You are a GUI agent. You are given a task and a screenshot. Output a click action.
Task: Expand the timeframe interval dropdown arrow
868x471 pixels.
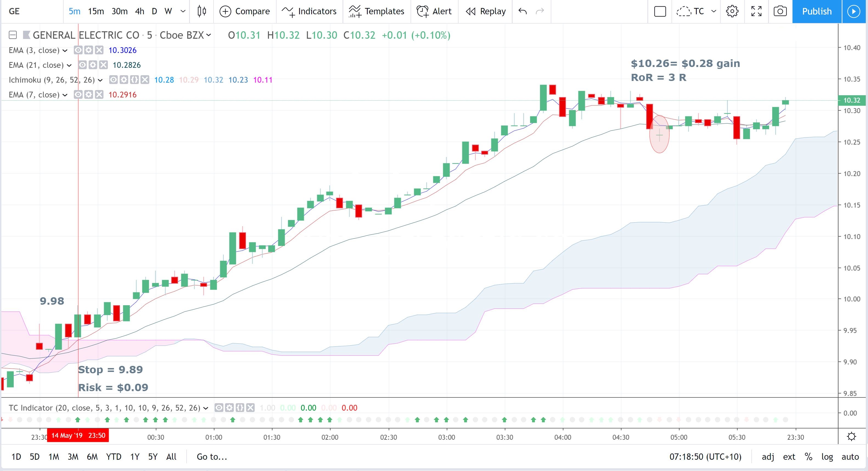[x=183, y=11]
